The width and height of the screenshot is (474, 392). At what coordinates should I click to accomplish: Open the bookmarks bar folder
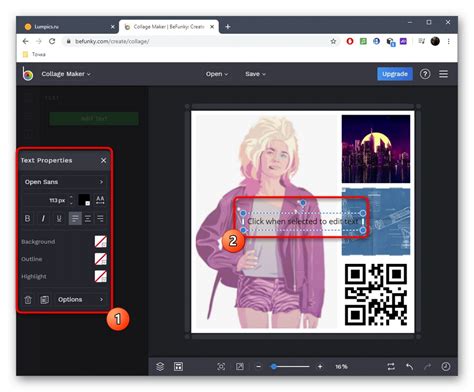tap(34, 54)
